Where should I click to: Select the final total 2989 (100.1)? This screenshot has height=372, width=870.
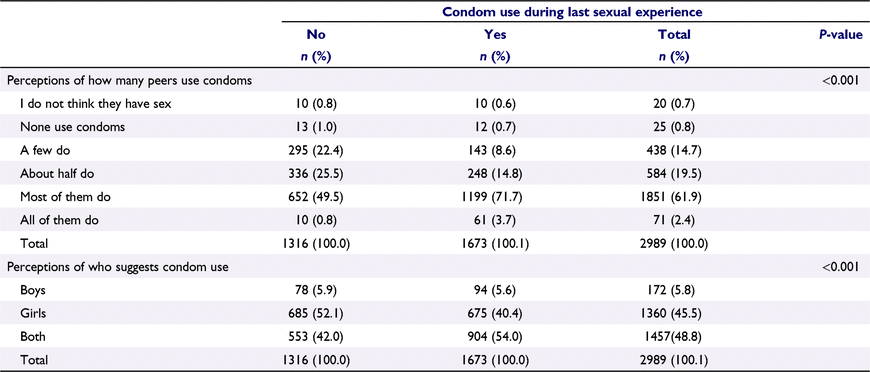[x=674, y=359]
